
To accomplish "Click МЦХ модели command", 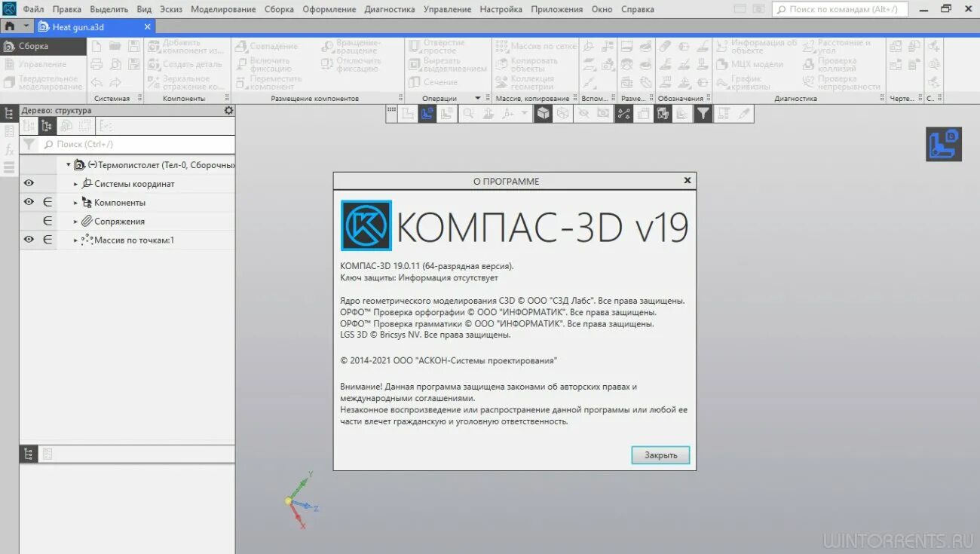I will (x=750, y=64).
